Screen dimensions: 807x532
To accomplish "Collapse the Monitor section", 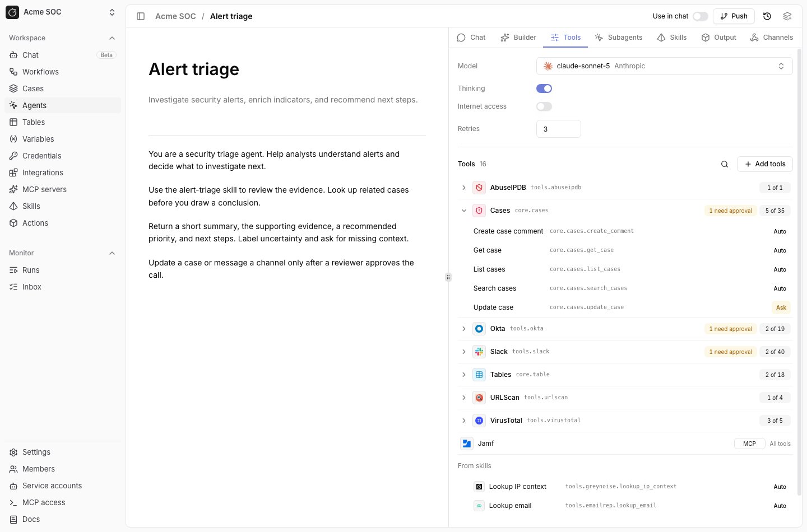I will (x=112, y=253).
